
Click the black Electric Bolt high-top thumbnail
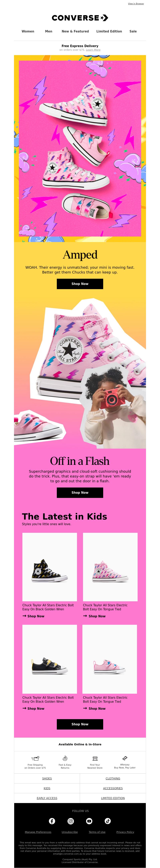50,567
